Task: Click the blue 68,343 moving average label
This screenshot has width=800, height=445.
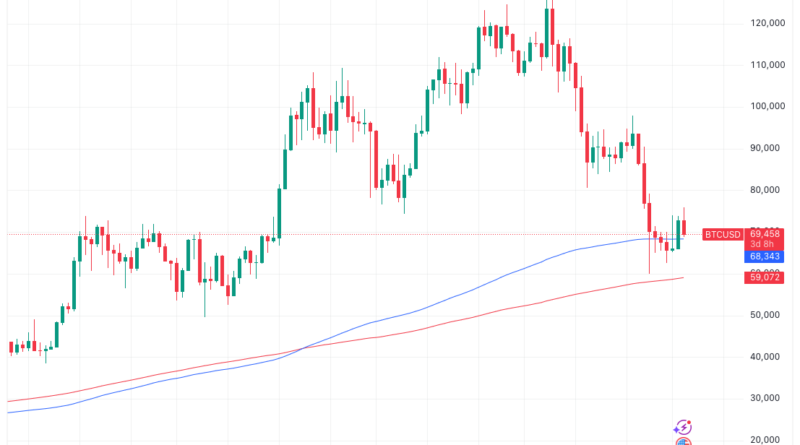Action: [x=765, y=256]
